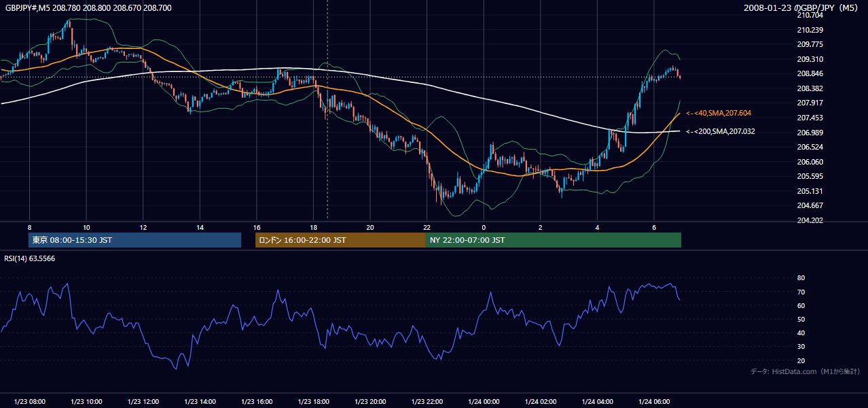Select the ロンドン 16:00-22:00 JST session bar
This screenshot has width=868, height=408.
pos(340,240)
